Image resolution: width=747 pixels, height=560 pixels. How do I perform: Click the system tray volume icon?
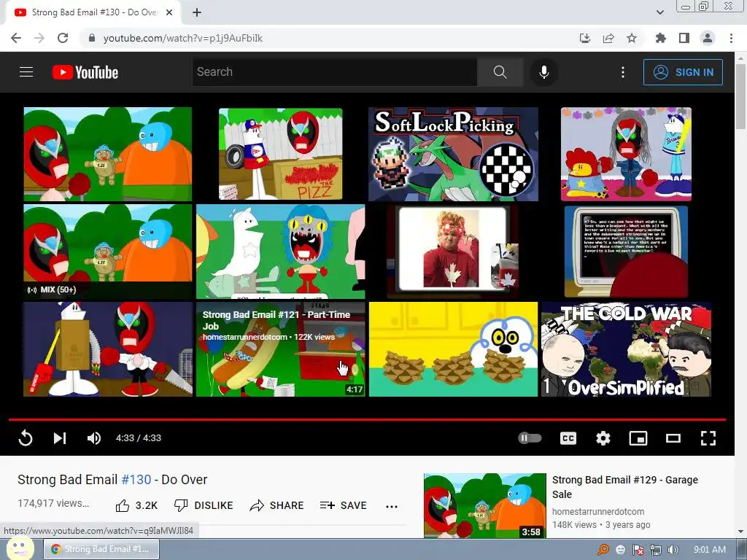(673, 550)
